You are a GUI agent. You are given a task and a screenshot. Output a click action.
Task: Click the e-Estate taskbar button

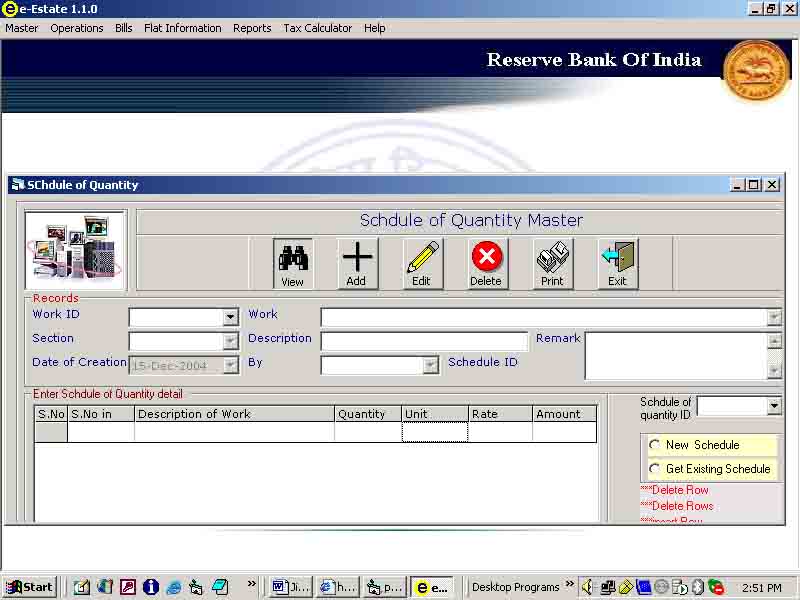432,587
